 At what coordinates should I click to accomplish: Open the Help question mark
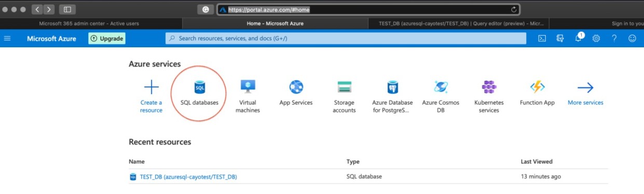click(614, 38)
